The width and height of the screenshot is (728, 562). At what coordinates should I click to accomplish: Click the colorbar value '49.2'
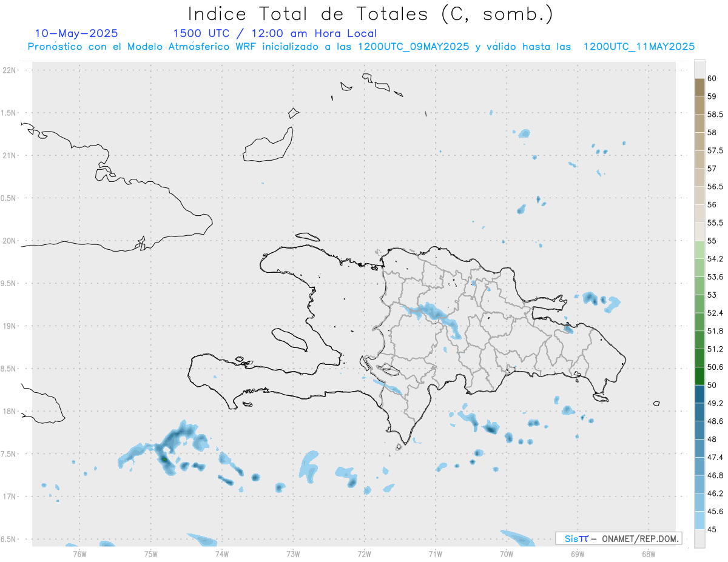(715, 403)
